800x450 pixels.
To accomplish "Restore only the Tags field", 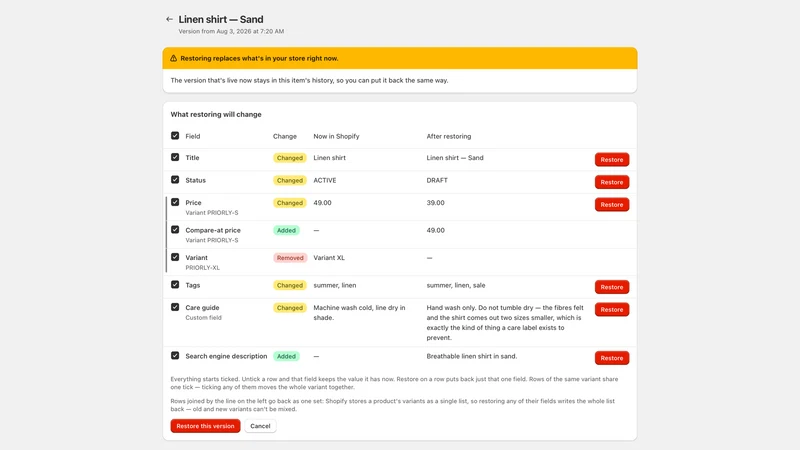I will click(612, 287).
